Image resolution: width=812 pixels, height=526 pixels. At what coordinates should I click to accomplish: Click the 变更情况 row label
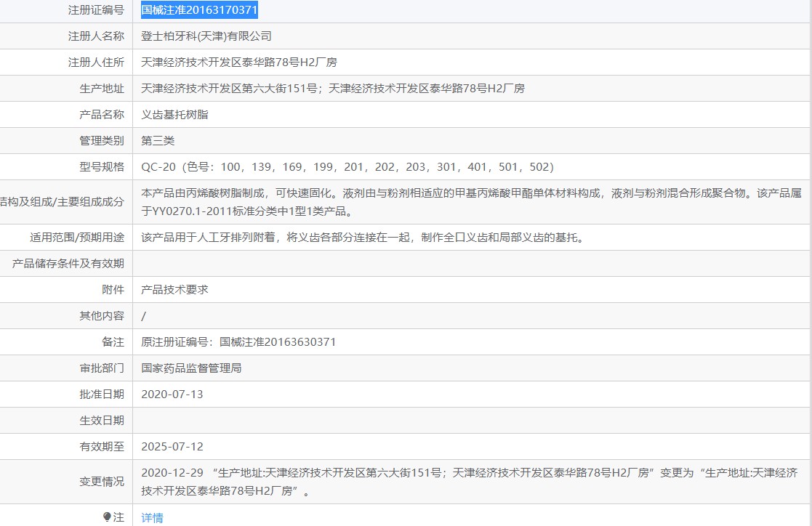pos(102,482)
